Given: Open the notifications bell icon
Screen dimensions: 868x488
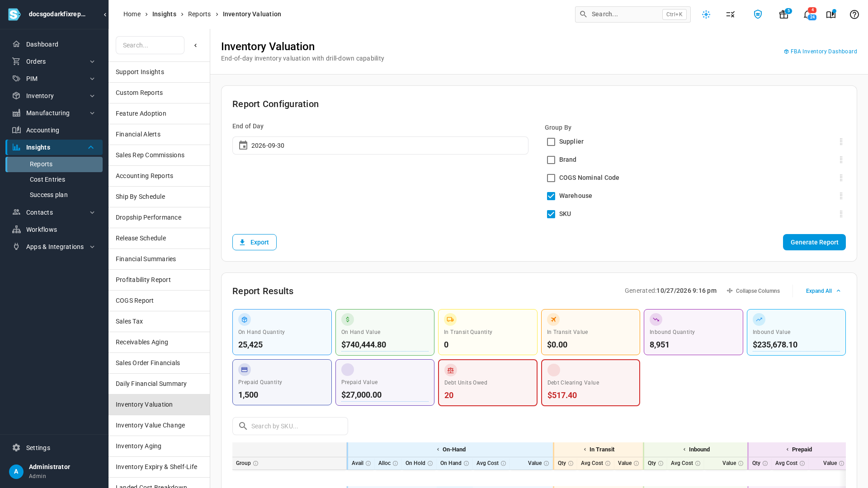Looking at the screenshot, I should (x=807, y=14).
